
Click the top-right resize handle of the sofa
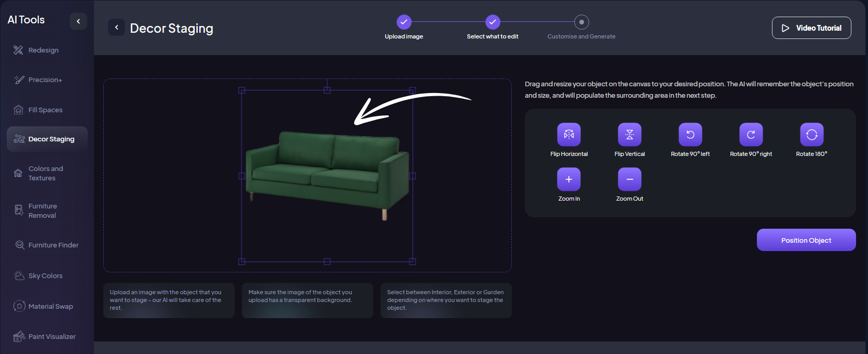pos(412,90)
